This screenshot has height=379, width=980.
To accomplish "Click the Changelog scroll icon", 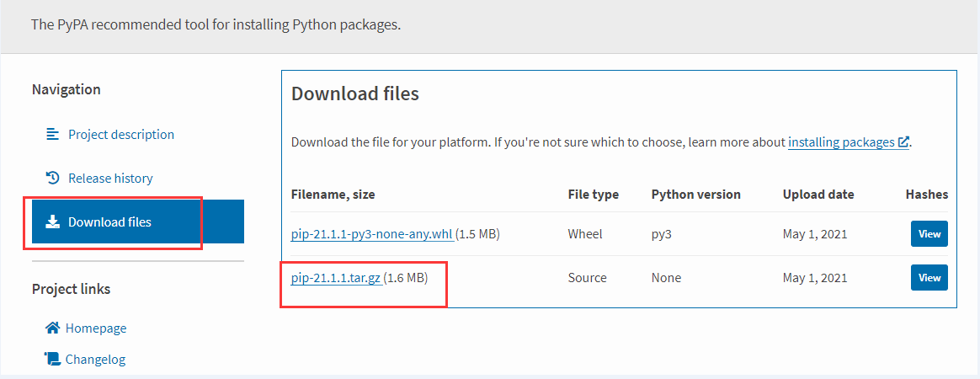I will [52, 359].
